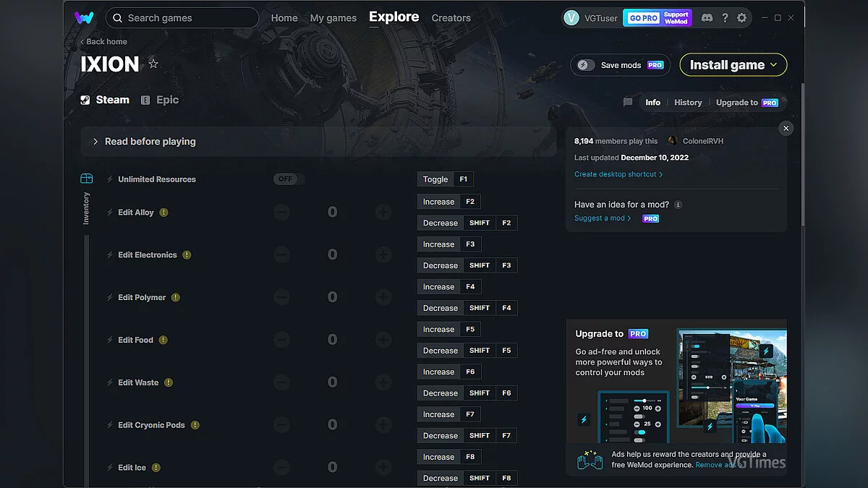868x488 pixels.
Task: Click info icon next to mod idea
Action: (678, 205)
